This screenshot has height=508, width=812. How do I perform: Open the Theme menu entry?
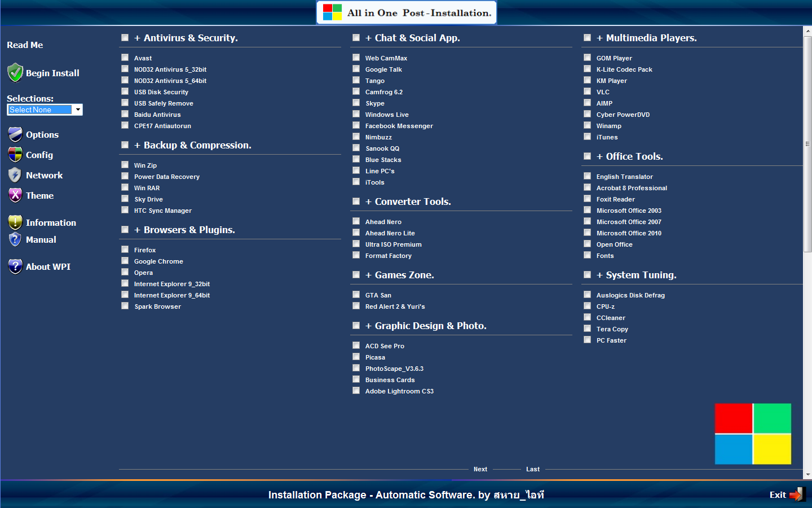pyautogui.click(x=40, y=195)
